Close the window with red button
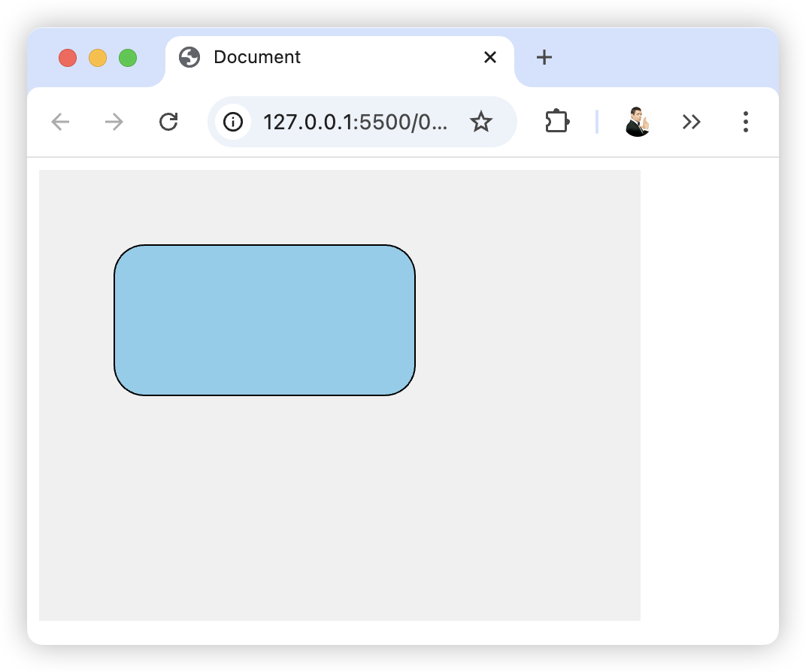Image resolution: width=806 pixels, height=672 pixels. pos(68,58)
